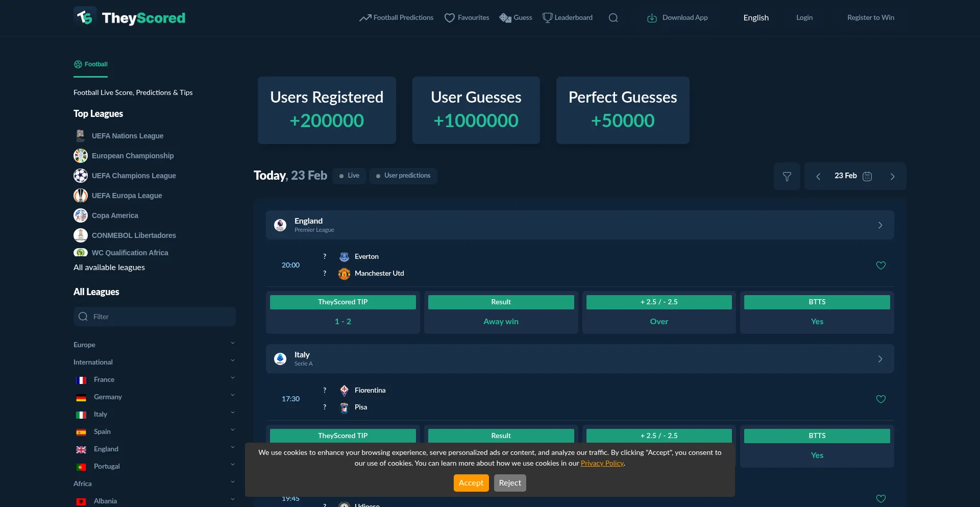This screenshot has height=507, width=980.
Task: Favourite the Everton vs Manchester Utd match
Action: [881, 265]
